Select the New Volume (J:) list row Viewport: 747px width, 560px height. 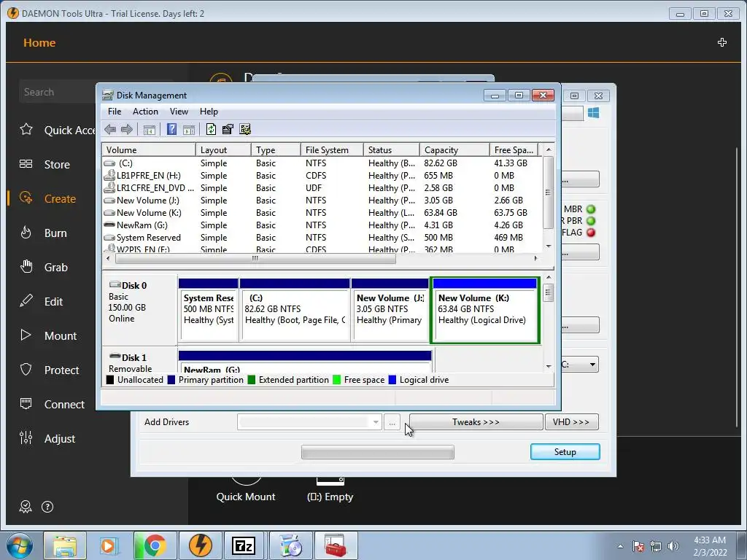322,200
